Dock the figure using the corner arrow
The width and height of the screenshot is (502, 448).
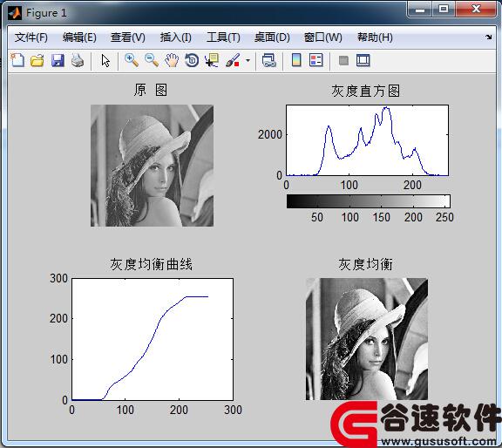[489, 37]
